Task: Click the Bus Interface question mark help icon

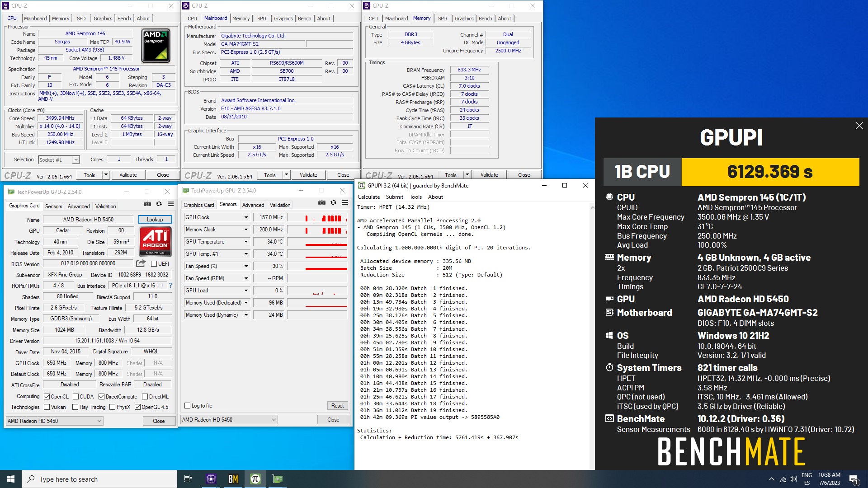Action: (x=170, y=286)
